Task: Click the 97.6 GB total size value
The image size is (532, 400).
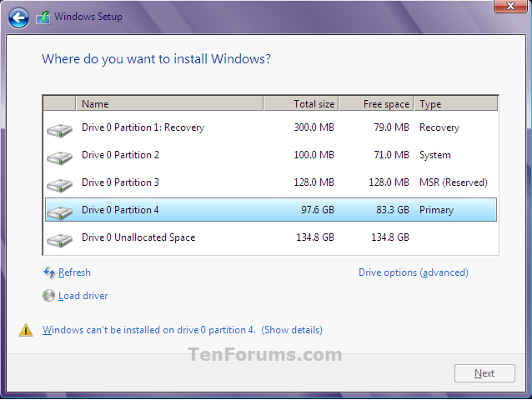Action: [x=318, y=210]
